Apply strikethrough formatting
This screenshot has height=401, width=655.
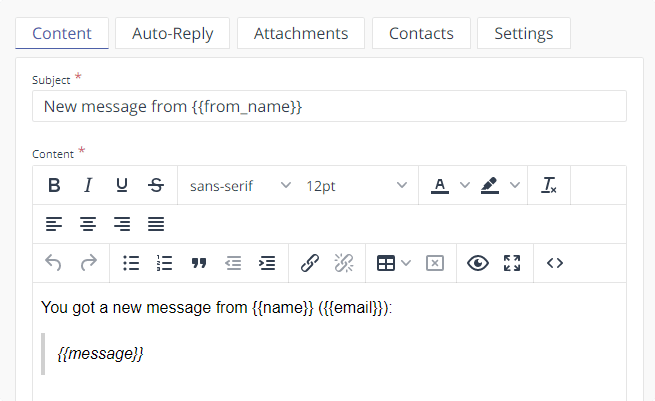[156, 185]
